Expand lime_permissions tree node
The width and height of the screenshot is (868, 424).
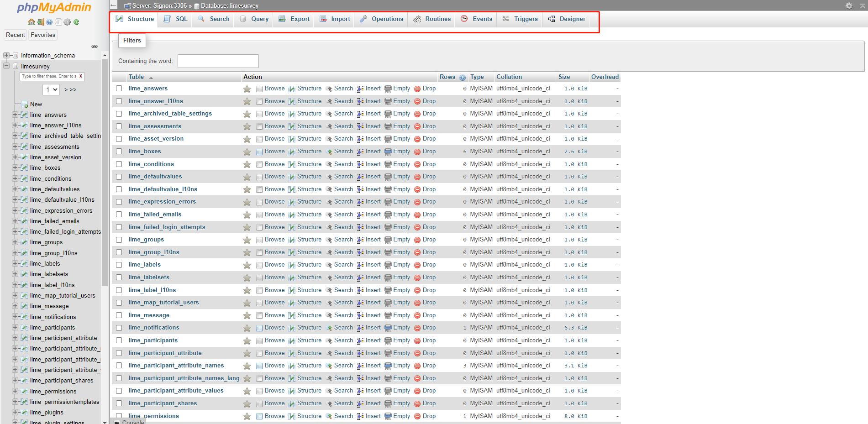click(15, 391)
